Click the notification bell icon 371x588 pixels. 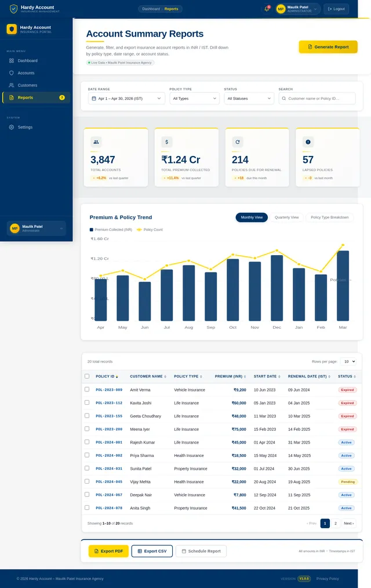click(267, 9)
